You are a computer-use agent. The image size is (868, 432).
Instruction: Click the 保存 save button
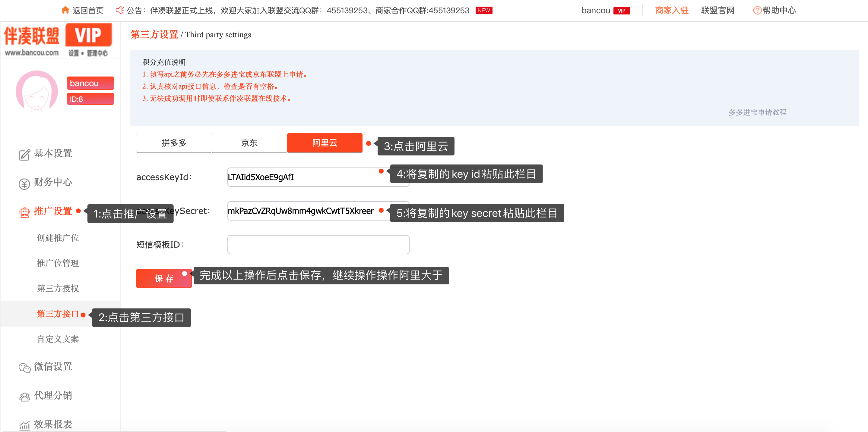[x=164, y=278]
